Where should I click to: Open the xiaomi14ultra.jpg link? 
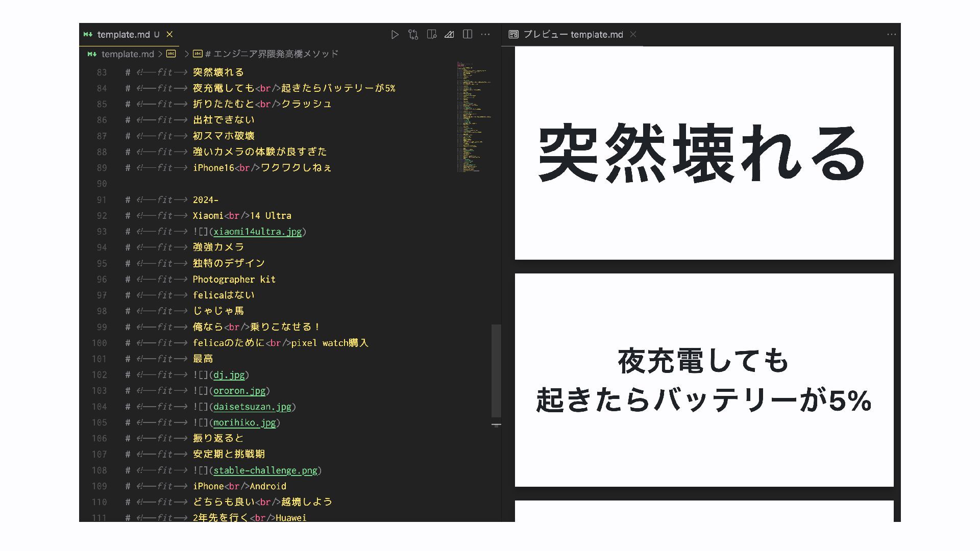coord(257,232)
